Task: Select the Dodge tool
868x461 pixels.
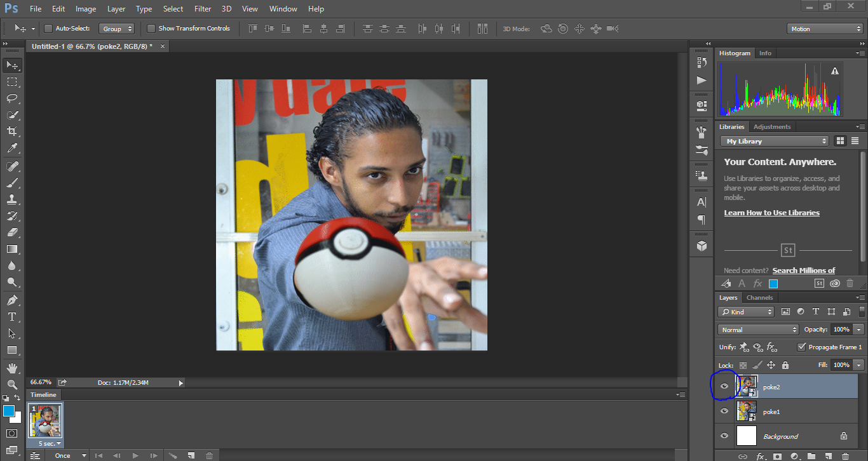Action: (x=12, y=283)
